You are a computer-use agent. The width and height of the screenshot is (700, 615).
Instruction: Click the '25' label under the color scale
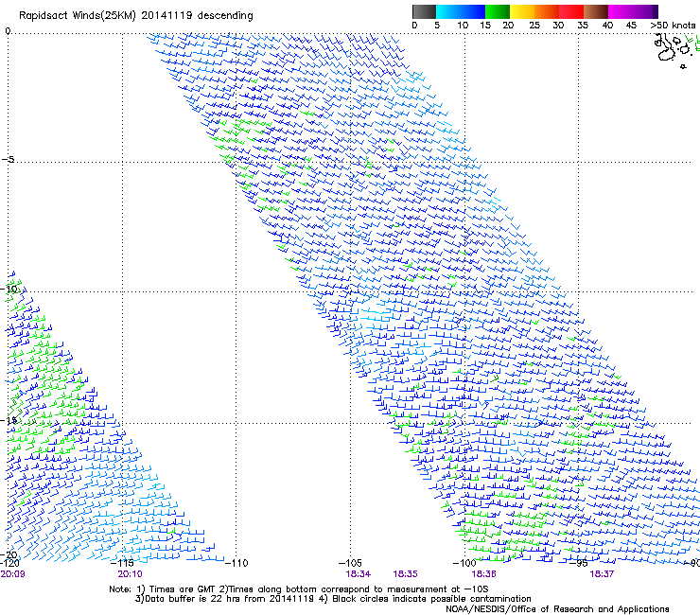pos(534,26)
